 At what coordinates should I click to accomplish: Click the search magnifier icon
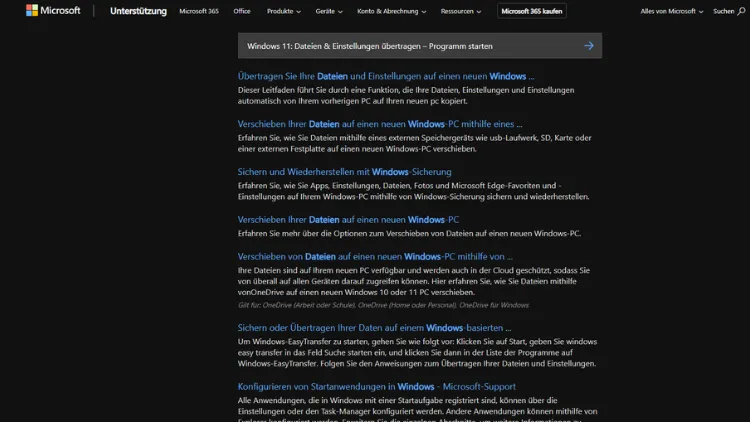pos(741,11)
